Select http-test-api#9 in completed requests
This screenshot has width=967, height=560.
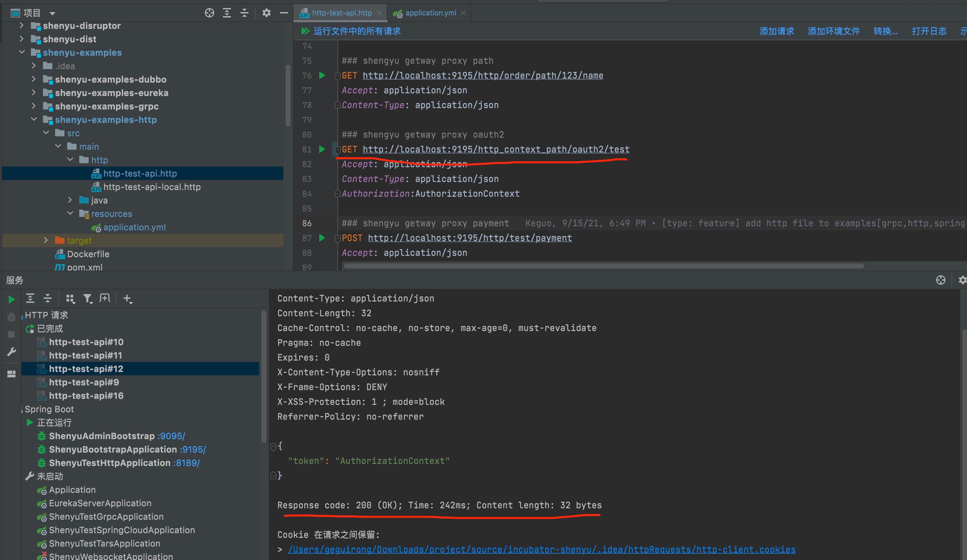(x=84, y=382)
